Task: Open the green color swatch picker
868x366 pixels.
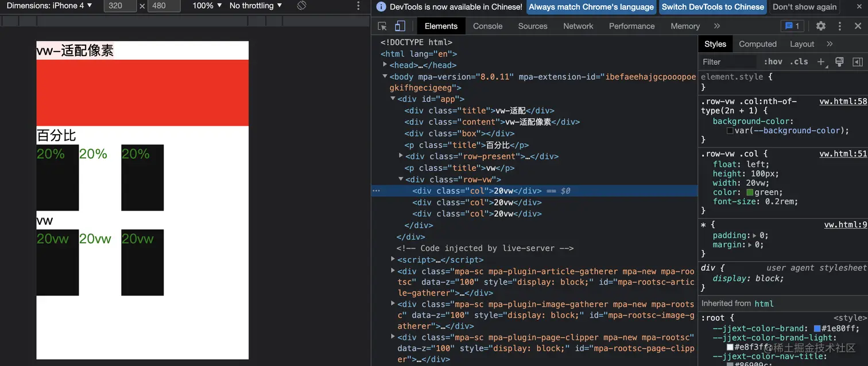Action: 750,192
